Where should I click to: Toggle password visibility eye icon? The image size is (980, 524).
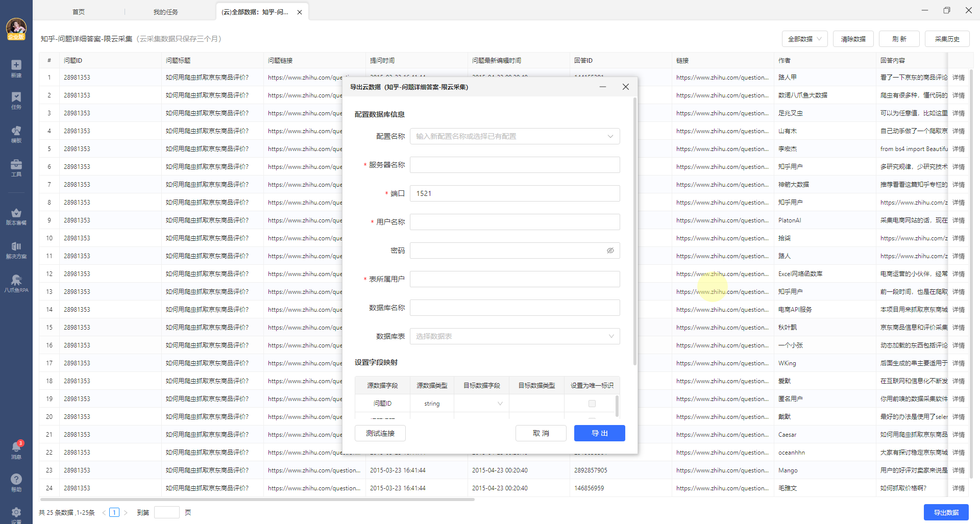[610, 251]
